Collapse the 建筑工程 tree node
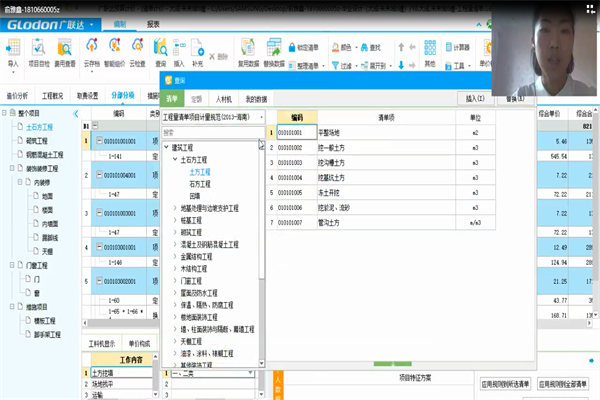This screenshot has height=400, width=600. [166, 147]
